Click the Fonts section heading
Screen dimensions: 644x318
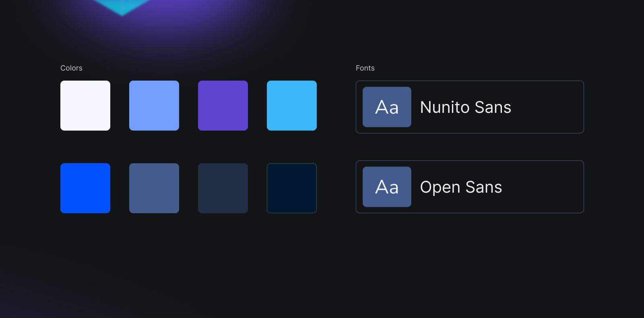pos(365,68)
